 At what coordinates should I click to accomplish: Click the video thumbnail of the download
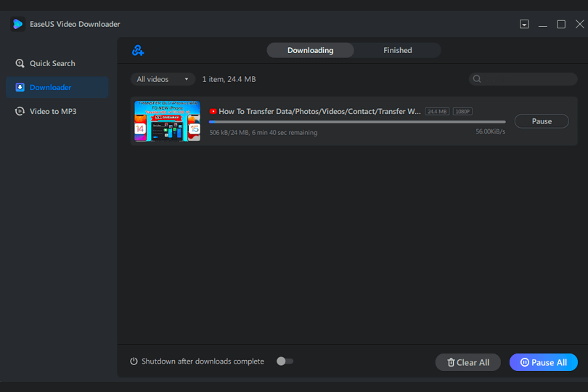167,121
